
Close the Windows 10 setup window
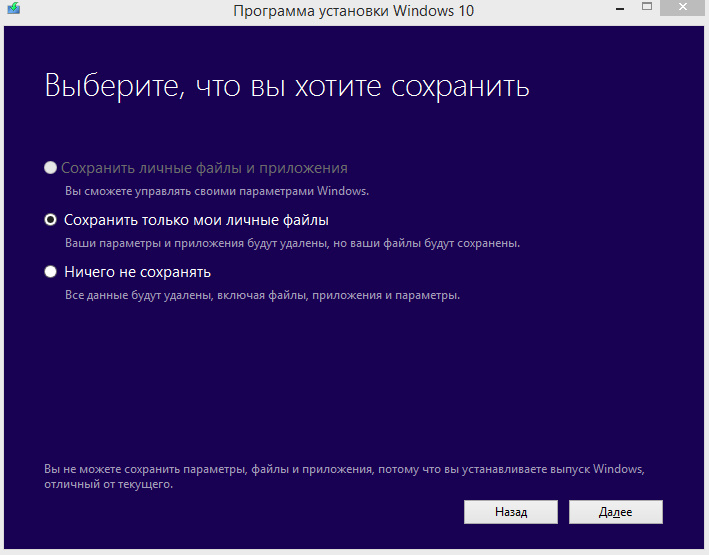[x=683, y=7]
